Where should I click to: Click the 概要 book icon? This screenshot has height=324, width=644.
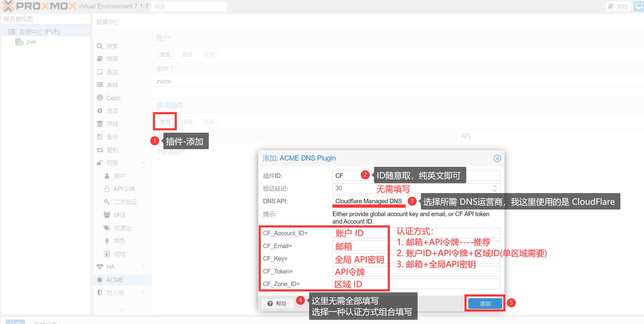tap(100, 59)
